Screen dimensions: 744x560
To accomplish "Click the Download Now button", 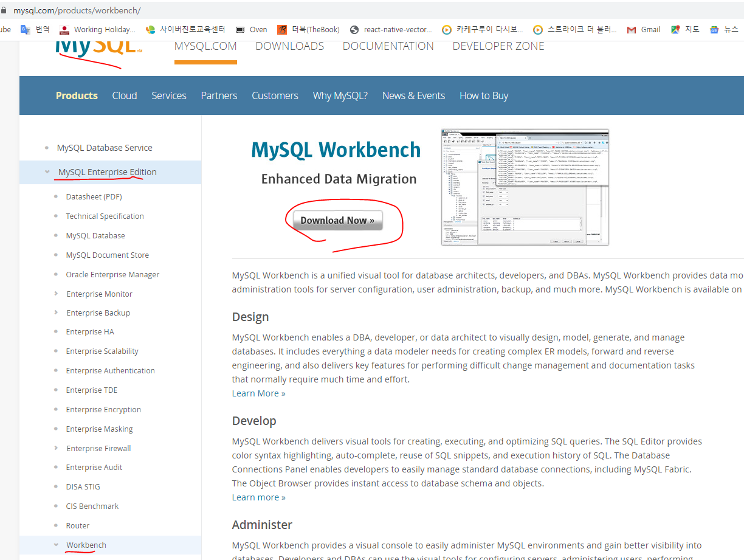I will tap(338, 220).
